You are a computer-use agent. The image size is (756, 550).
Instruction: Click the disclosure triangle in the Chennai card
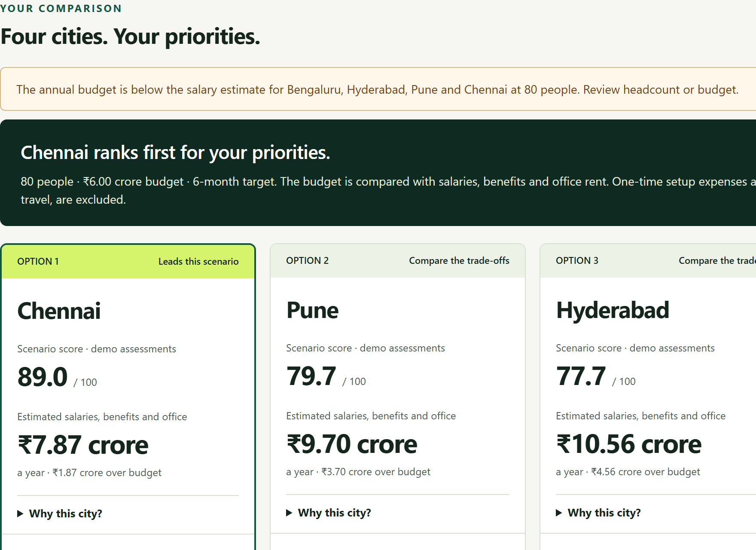pyautogui.click(x=20, y=513)
